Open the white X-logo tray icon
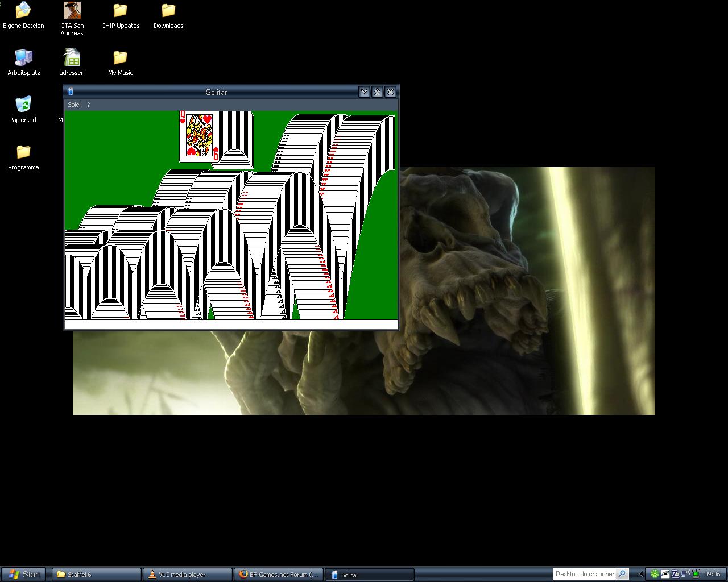Image resolution: width=728 pixels, height=582 pixels. click(665, 574)
